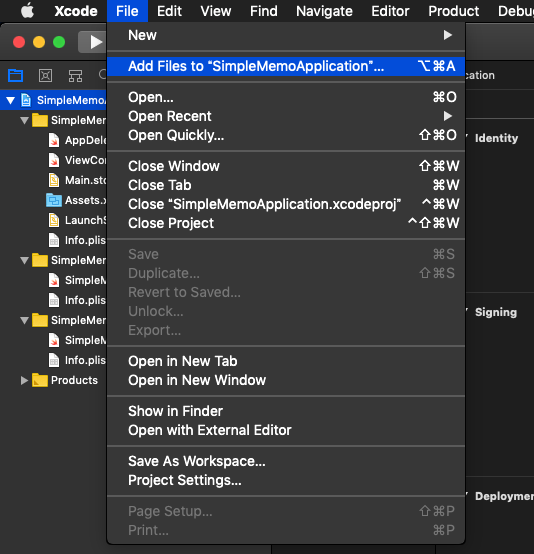Image resolution: width=534 pixels, height=554 pixels.
Task: Open the Product menu
Action: click(x=453, y=11)
